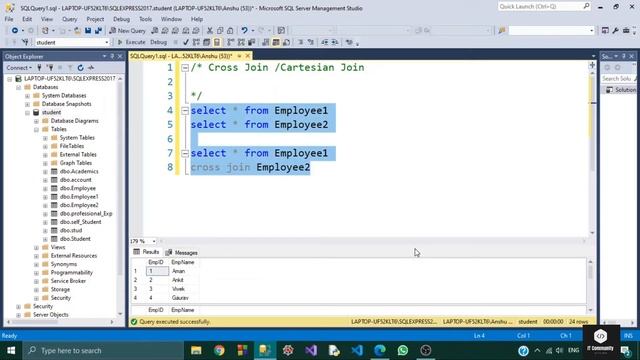
Task: Close the SQLQuery1.sql tab
Action: click(x=247, y=56)
